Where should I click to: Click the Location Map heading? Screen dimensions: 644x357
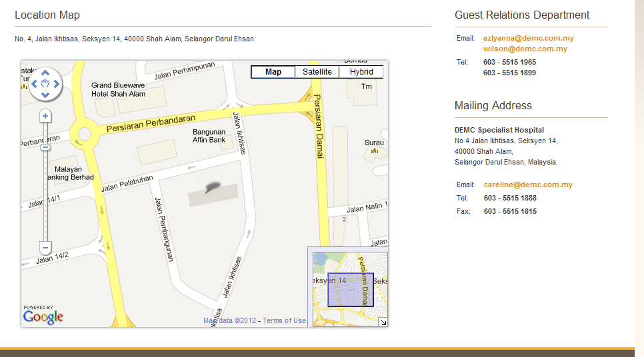tap(47, 15)
